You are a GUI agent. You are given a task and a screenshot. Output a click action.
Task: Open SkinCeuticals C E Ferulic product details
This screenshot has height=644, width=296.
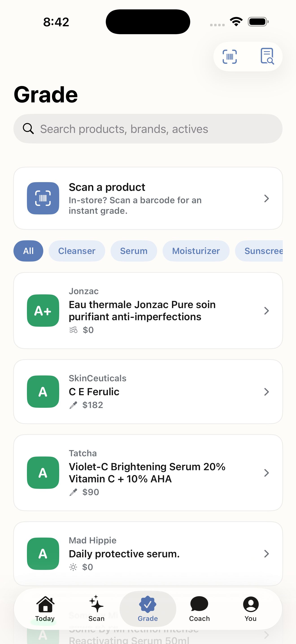tap(148, 392)
